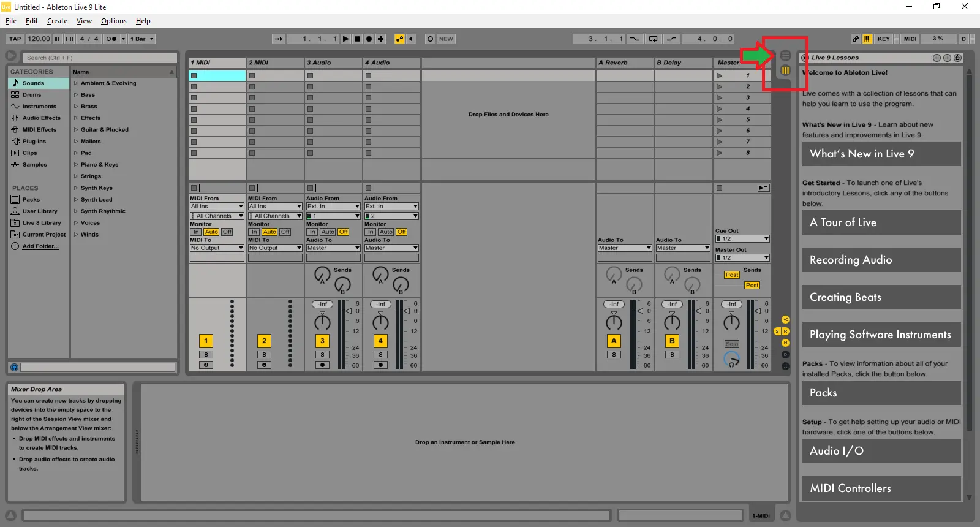The height and width of the screenshot is (527, 980).
Task: Open track 1 MIDI From All Ins dropdown
Action: (217, 207)
